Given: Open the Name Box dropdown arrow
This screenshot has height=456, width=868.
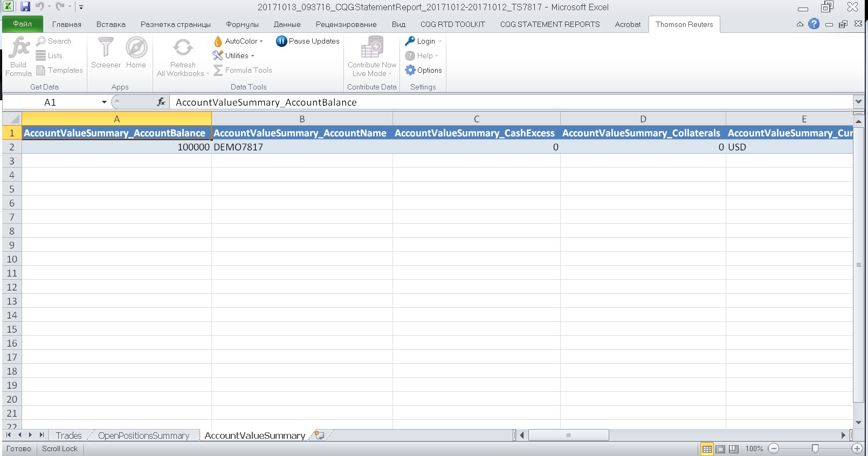Looking at the screenshot, I should tap(104, 102).
